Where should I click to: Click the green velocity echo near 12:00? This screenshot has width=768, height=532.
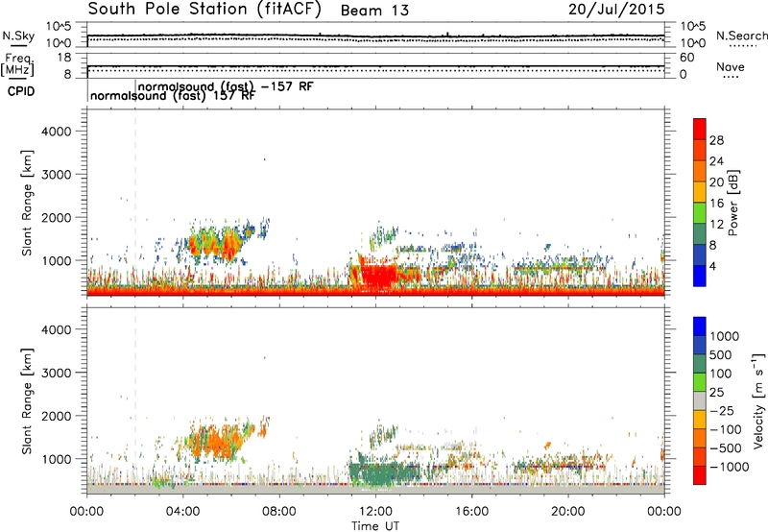coord(379,472)
